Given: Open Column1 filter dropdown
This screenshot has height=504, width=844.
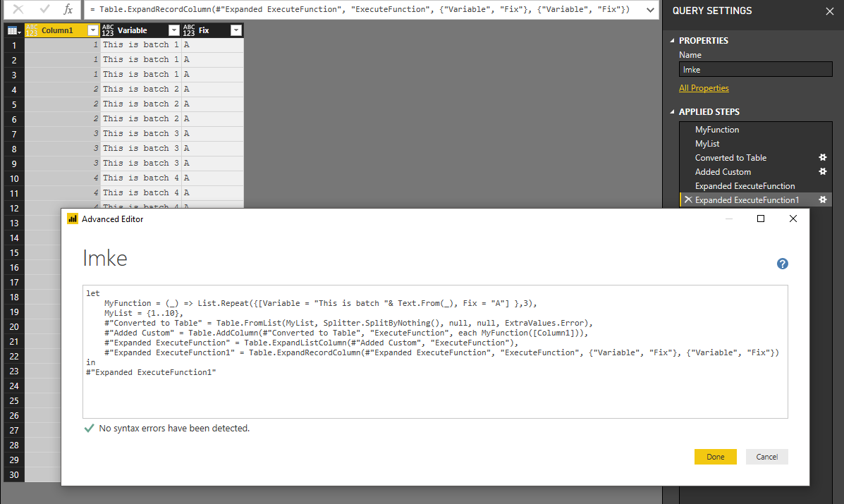Looking at the screenshot, I should tap(93, 30).
